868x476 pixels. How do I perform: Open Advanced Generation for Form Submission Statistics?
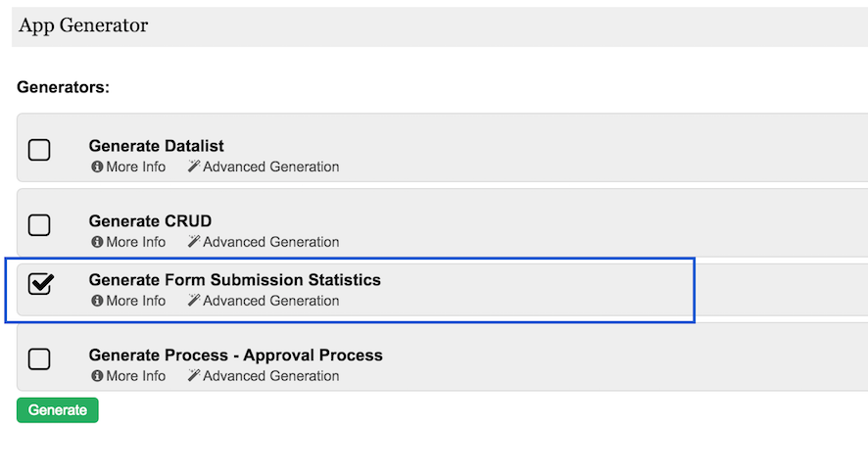click(x=270, y=301)
